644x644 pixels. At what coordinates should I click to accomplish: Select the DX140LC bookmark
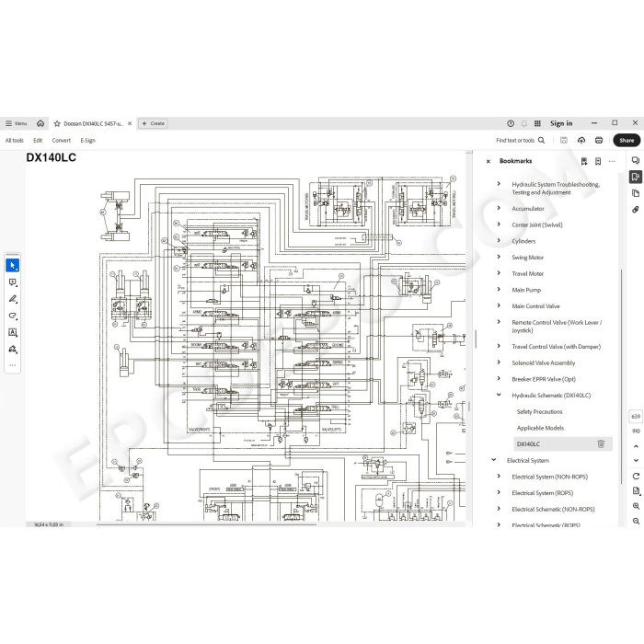(528, 444)
